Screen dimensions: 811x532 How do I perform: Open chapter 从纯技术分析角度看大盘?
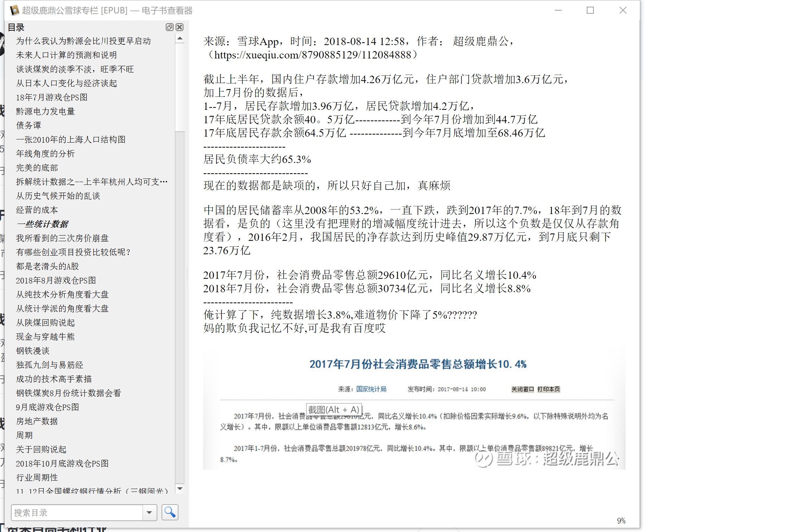tap(62, 294)
